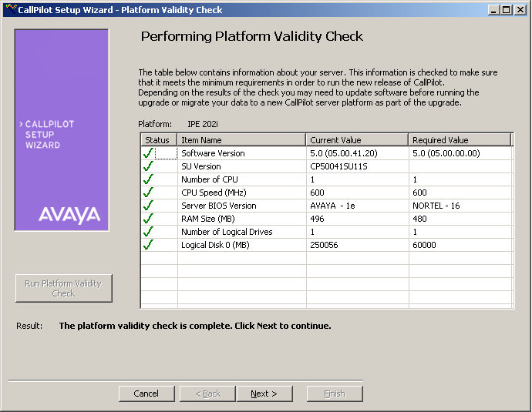Click the disabled Finish button

pyautogui.click(x=335, y=394)
